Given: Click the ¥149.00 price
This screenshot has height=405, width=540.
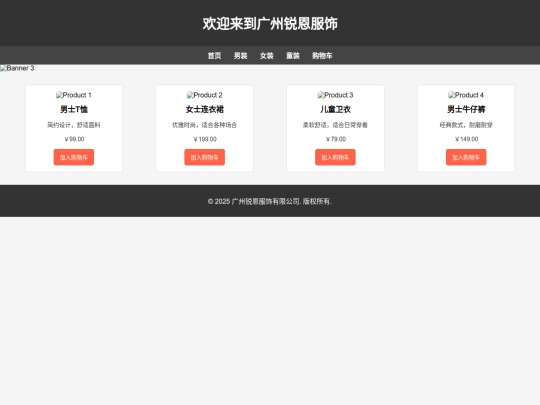Looking at the screenshot, I should tap(466, 139).
